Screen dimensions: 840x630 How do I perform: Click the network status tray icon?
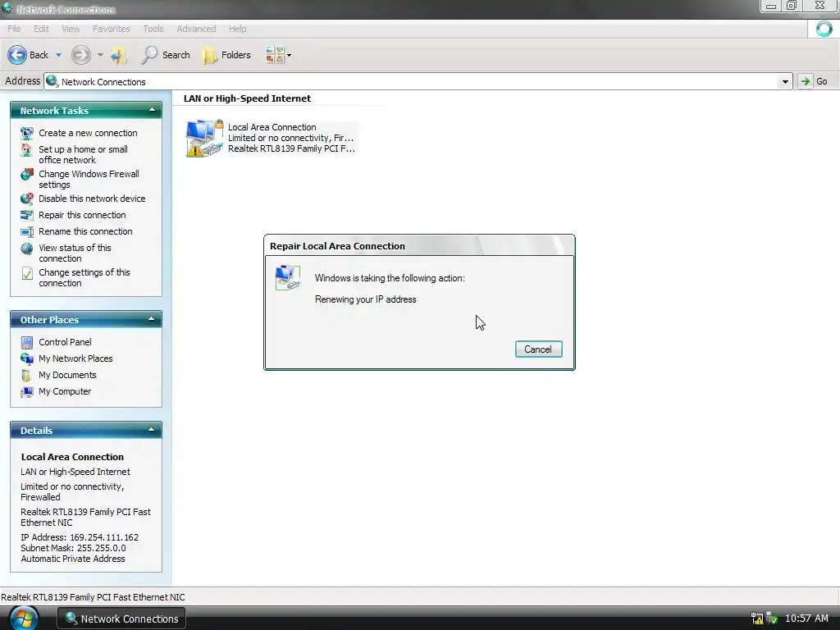coord(757,619)
